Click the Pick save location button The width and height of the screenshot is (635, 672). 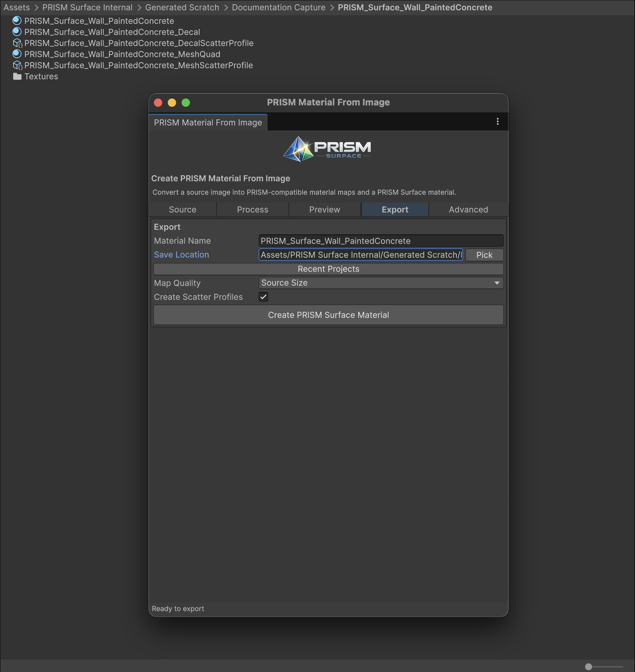coord(484,255)
